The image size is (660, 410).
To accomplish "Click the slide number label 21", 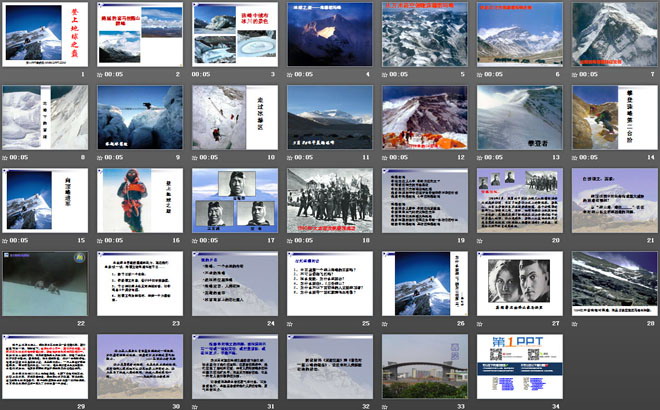I will [651, 240].
